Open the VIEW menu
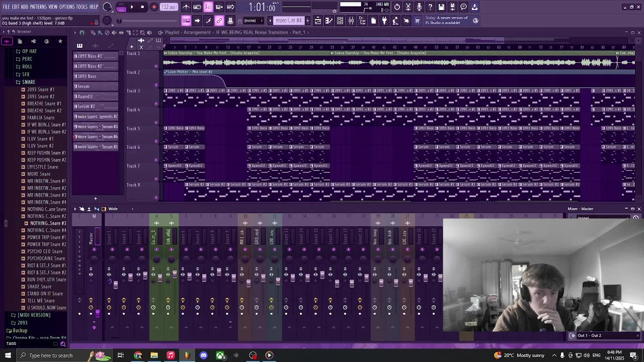Screen dimensions: 644x362 click(53, 7)
